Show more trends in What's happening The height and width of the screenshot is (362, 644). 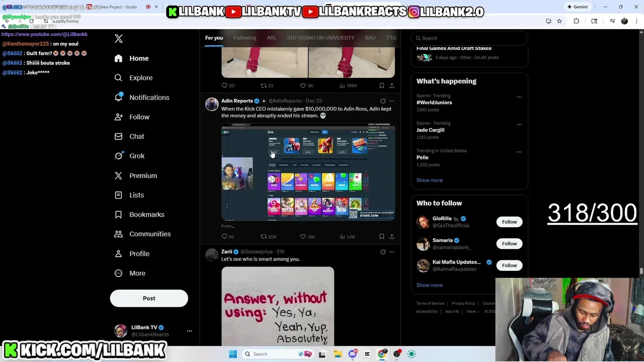tap(429, 180)
